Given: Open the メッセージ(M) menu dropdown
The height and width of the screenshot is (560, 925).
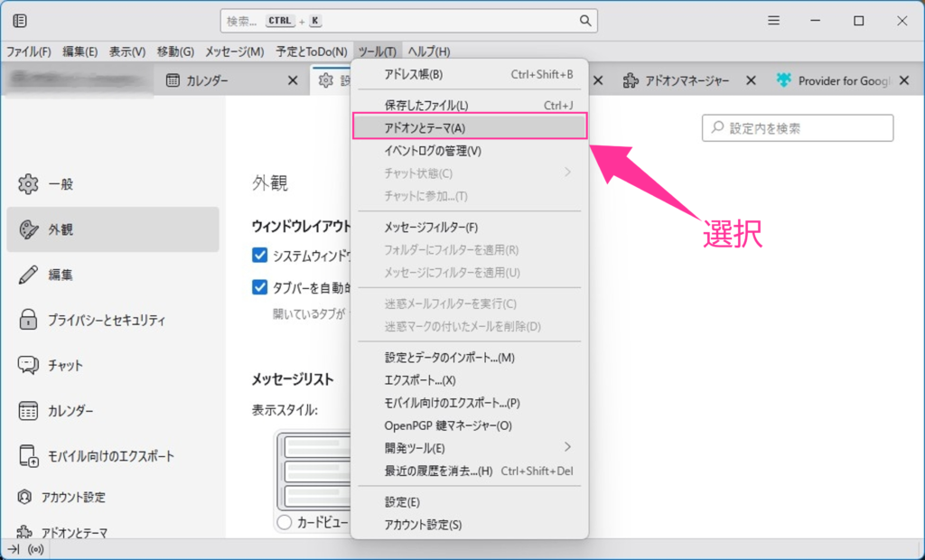Looking at the screenshot, I should click(235, 51).
